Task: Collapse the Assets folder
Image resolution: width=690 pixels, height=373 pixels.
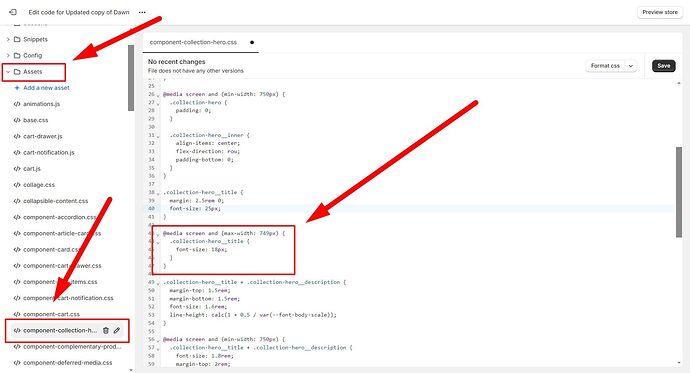Action: 8,72
